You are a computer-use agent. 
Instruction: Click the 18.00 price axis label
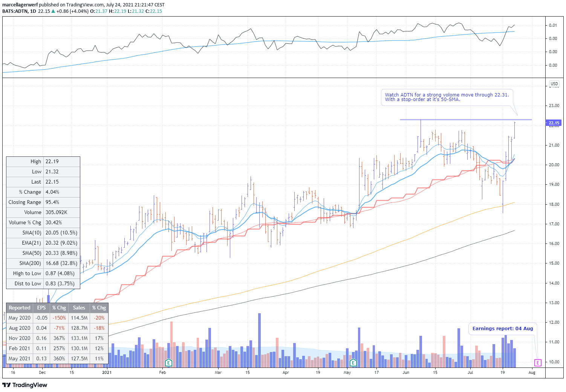[554, 205]
